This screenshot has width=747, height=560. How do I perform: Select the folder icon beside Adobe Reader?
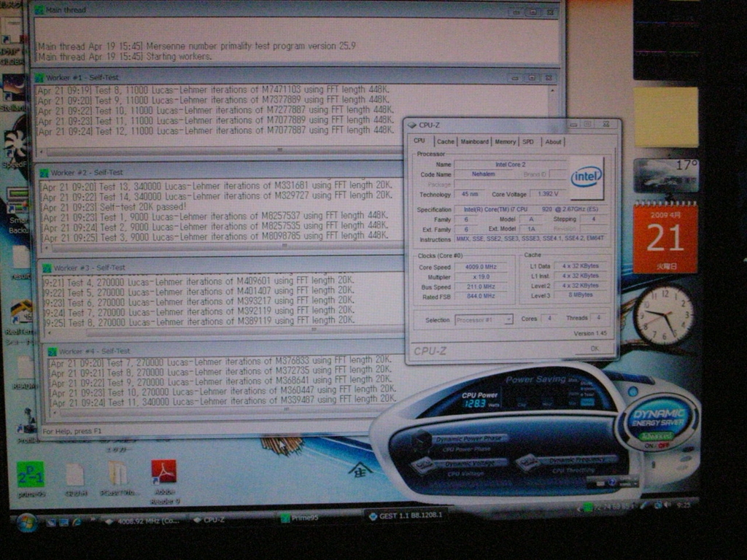[x=117, y=473]
